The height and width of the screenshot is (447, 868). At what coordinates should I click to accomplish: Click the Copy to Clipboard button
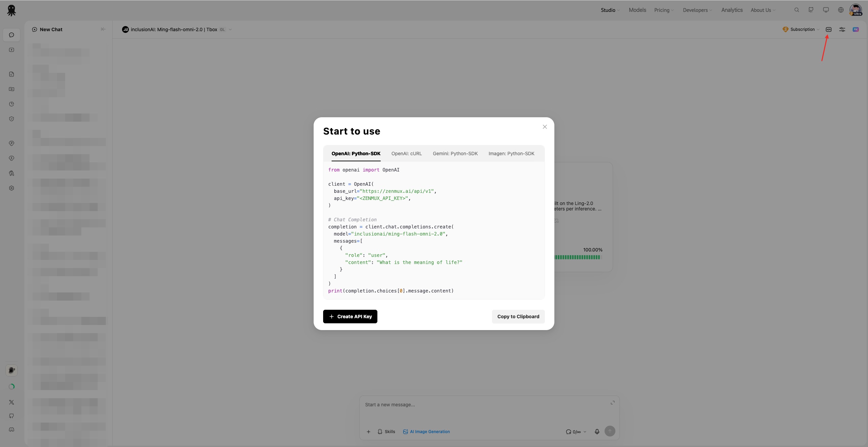518,317
